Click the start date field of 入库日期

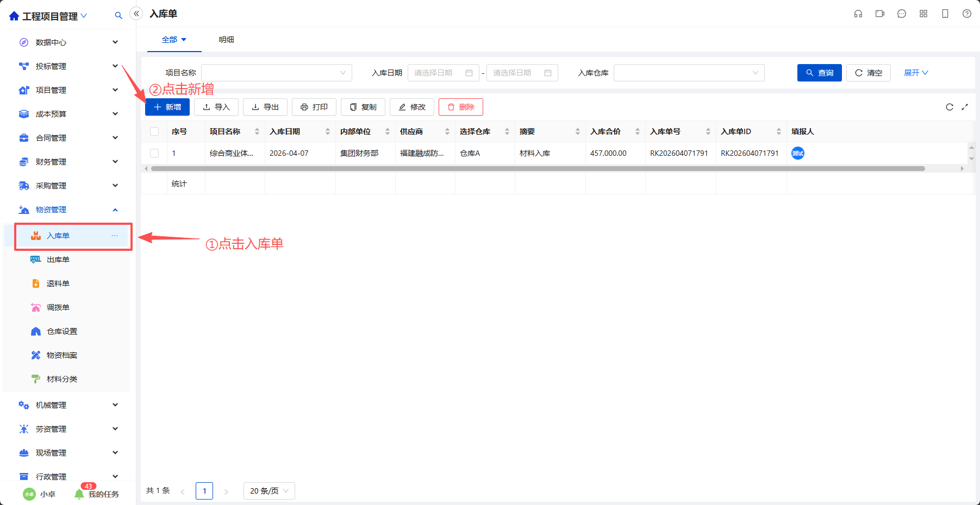click(x=444, y=73)
